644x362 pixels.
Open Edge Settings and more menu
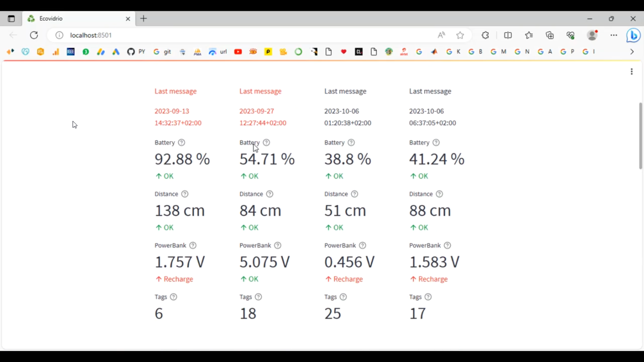pyautogui.click(x=614, y=35)
